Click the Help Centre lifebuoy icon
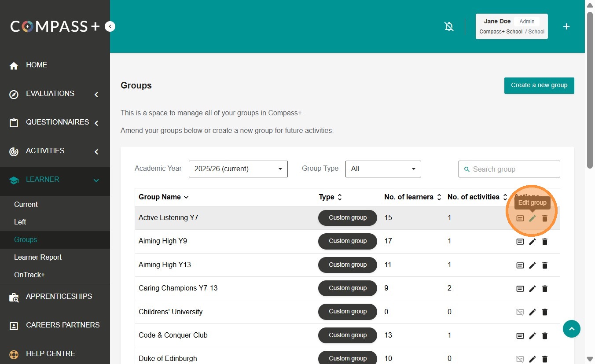Viewport: 595px width, 364px height. [x=14, y=354]
